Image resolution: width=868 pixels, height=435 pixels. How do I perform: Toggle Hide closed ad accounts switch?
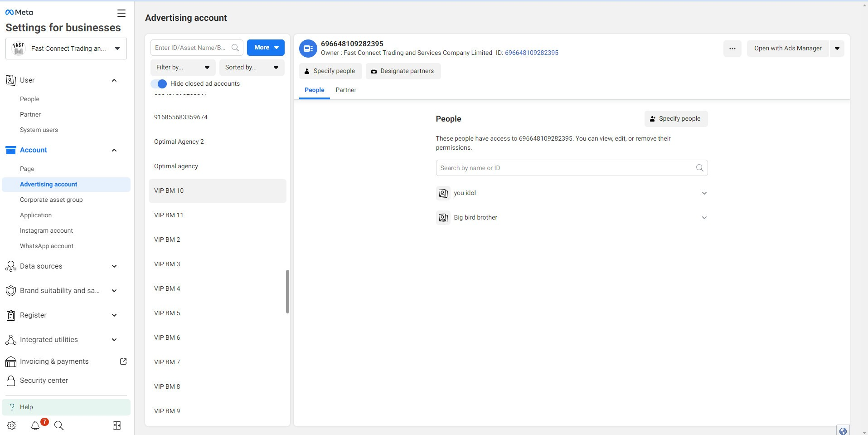click(159, 84)
